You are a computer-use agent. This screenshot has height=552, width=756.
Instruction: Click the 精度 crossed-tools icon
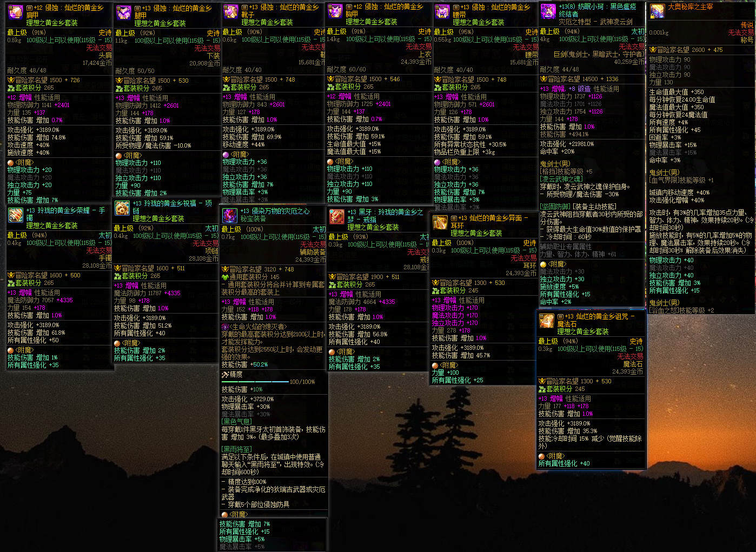pyautogui.click(x=226, y=374)
